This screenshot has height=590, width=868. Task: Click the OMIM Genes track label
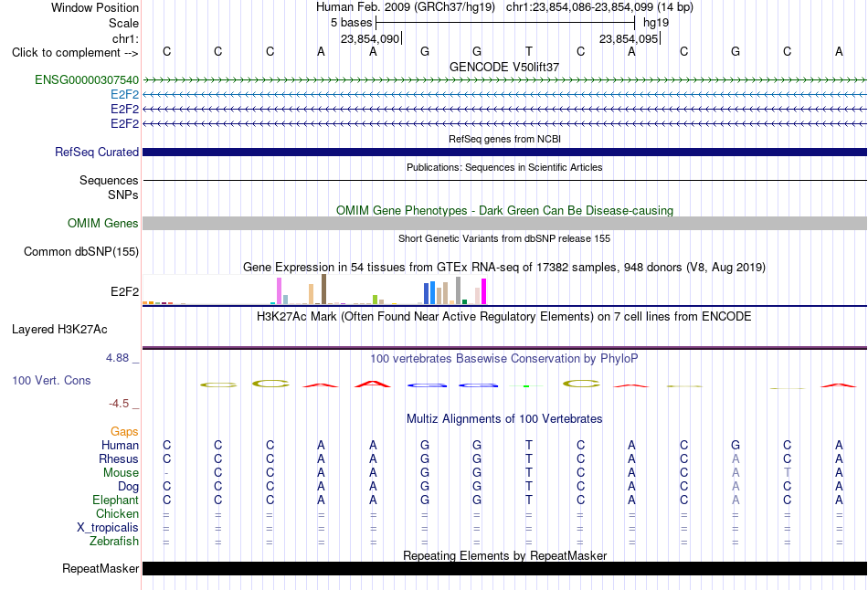103,223
